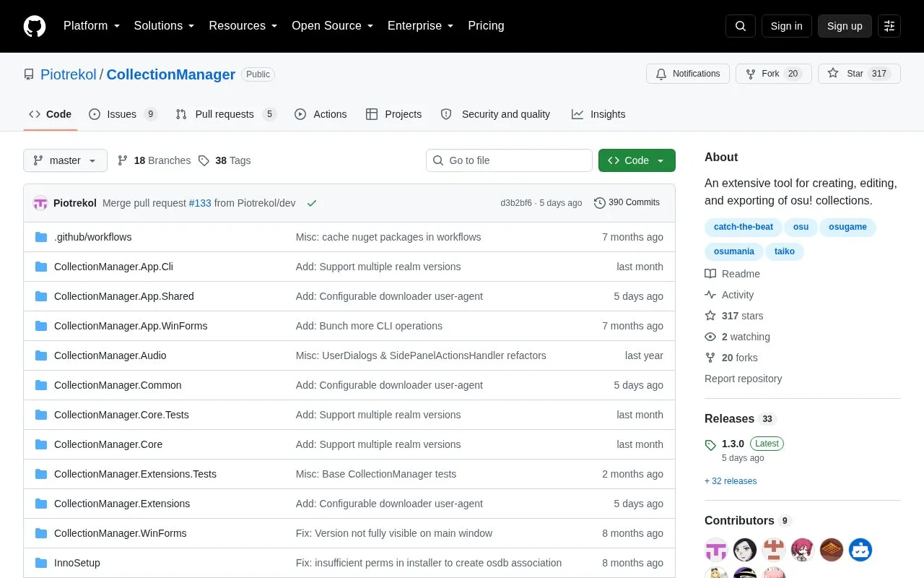The height and width of the screenshot is (578, 924).
Task: Click the repository icon beside Piotrekol
Action: (29, 74)
